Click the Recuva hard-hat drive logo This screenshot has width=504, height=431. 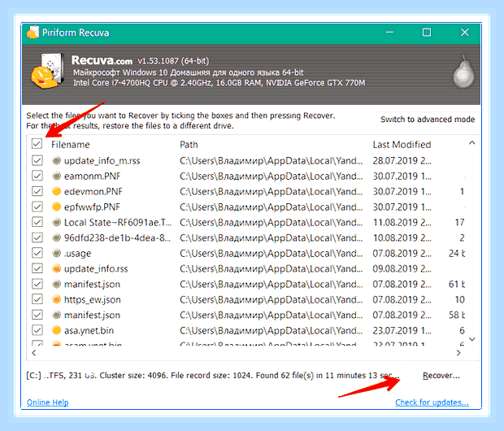click(46, 72)
